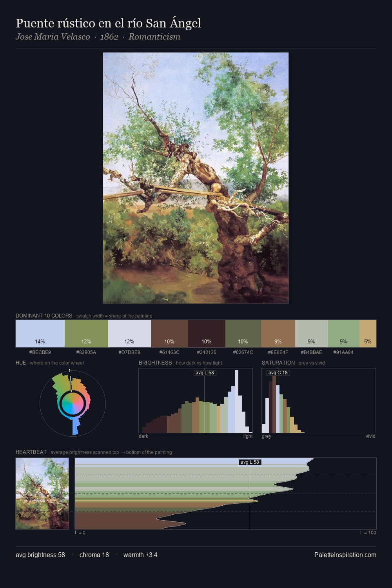Viewport: 392px width, 588px height.
Task: Select the brown 10% swatch above #61463C
Action: (x=169, y=334)
